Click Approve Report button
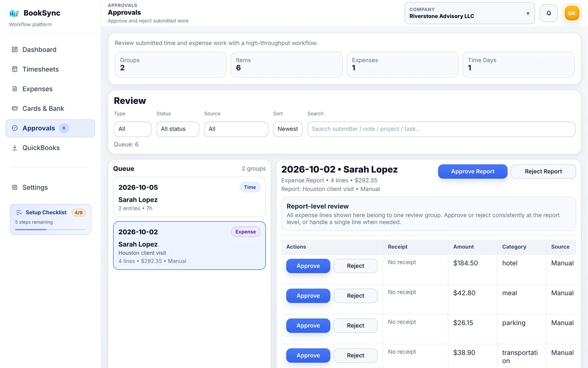The height and width of the screenshot is (368, 588). [473, 171]
